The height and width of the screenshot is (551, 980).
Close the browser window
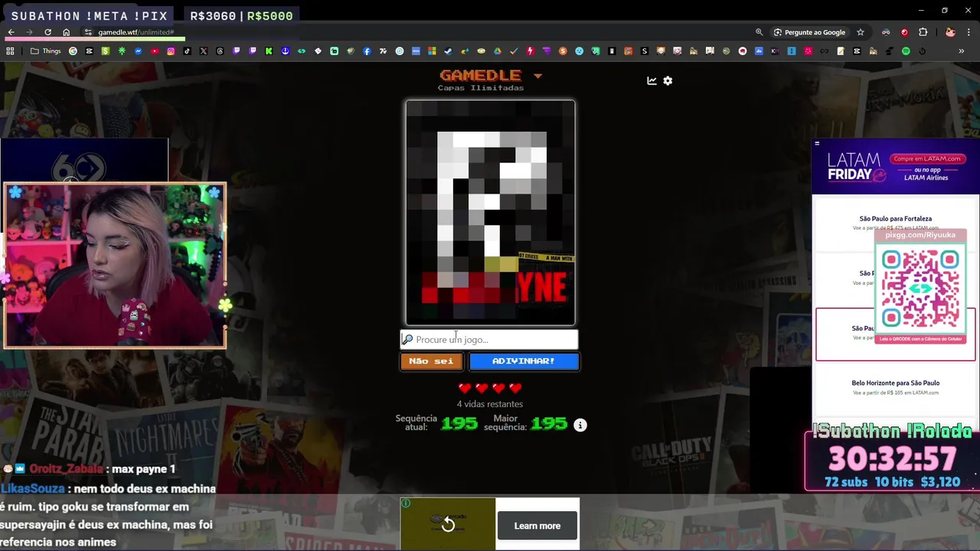[x=968, y=10]
